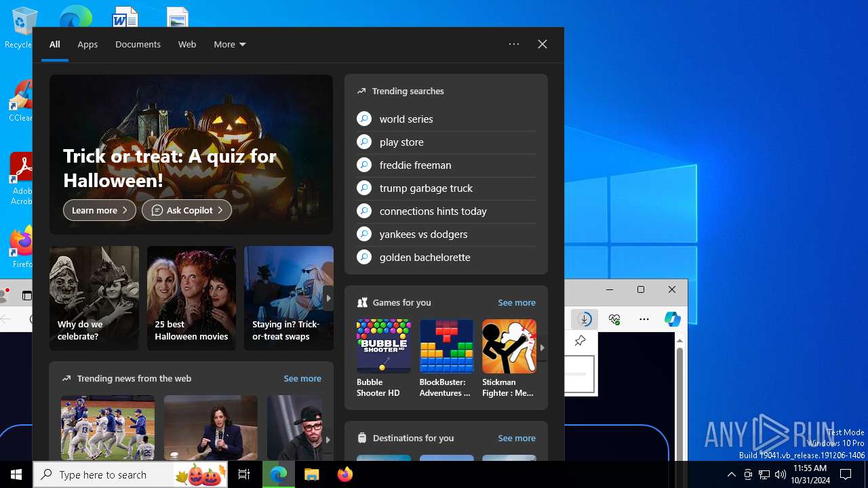
Task: Search trending 'trump garbage truck'
Action: 446,188
